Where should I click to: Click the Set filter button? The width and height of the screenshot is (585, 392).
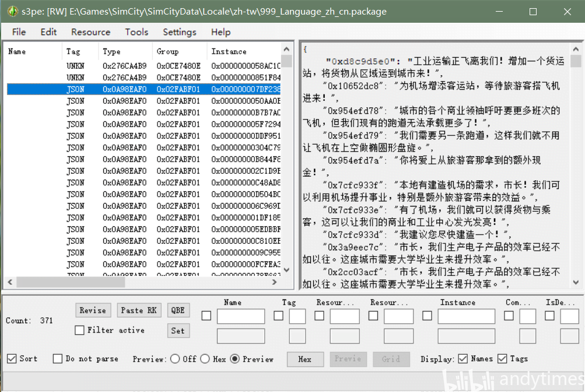coord(178,331)
